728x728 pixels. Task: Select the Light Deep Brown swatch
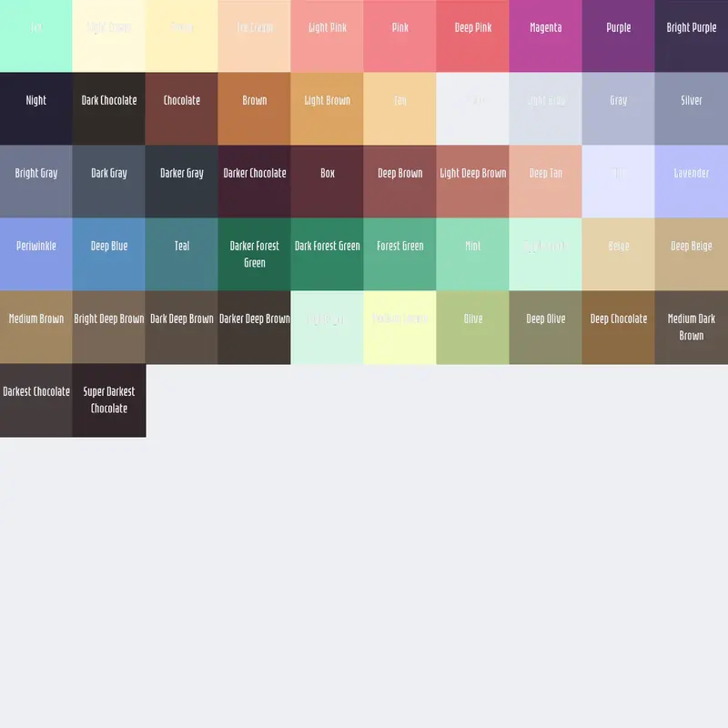point(473,181)
